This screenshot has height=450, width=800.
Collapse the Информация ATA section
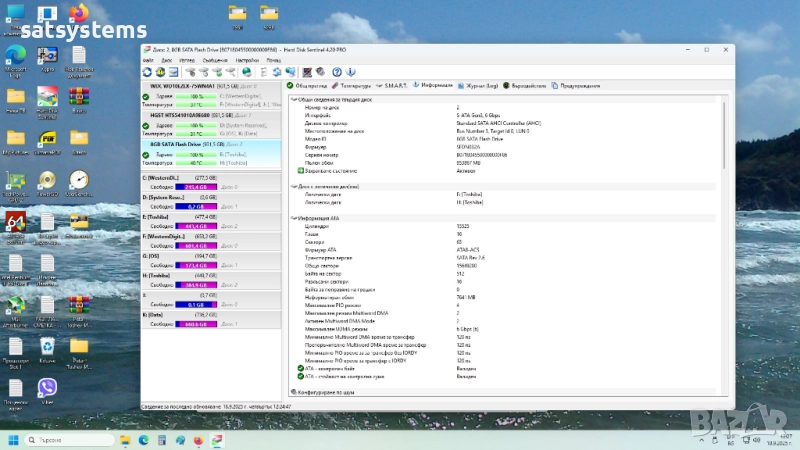[293, 217]
